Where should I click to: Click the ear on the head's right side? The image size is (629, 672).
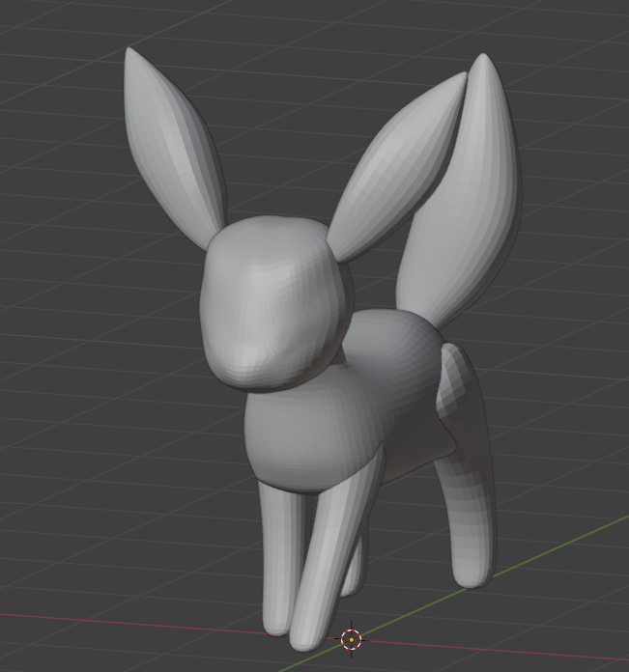[x=396, y=174]
